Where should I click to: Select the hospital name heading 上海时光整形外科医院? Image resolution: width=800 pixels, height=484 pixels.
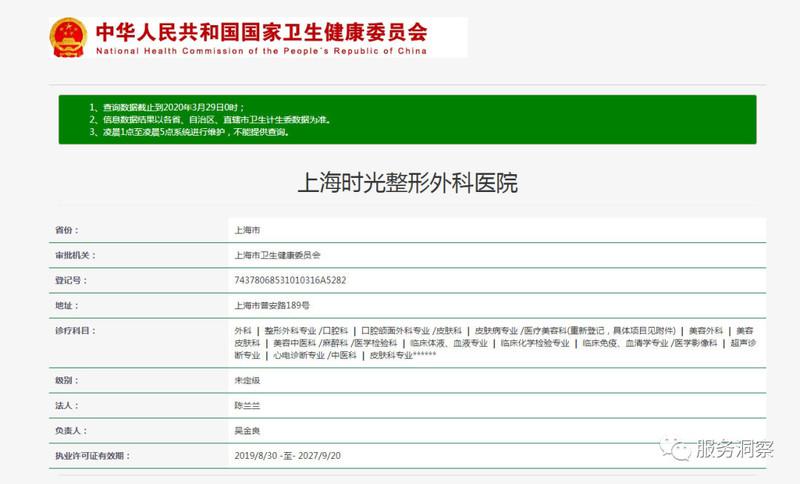pyautogui.click(x=408, y=184)
